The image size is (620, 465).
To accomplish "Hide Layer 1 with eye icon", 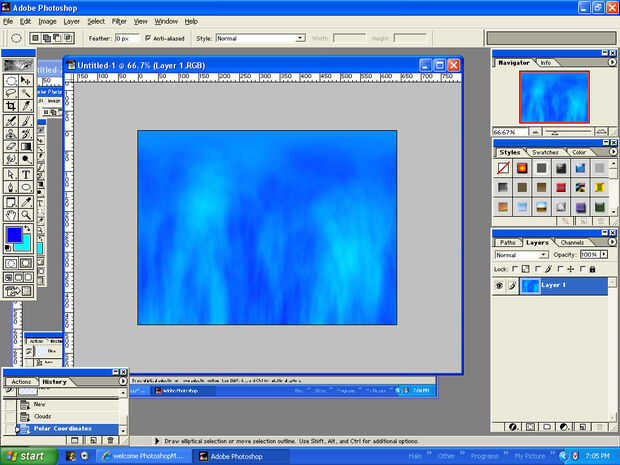I will [x=499, y=285].
